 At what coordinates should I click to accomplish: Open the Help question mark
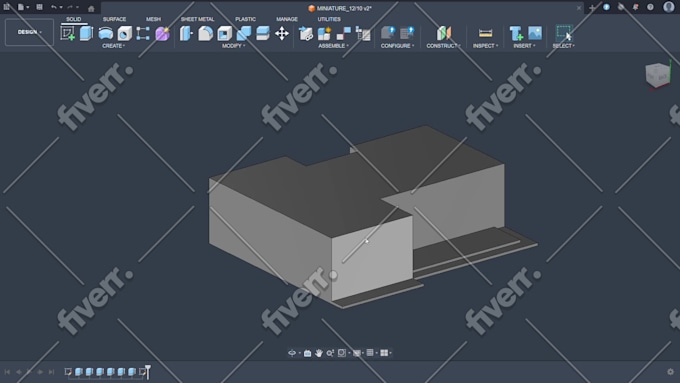tap(650, 7)
